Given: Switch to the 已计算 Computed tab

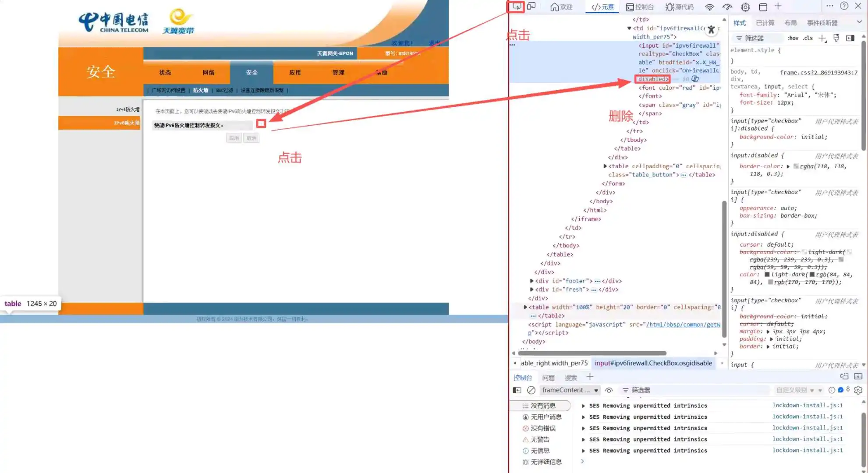Looking at the screenshot, I should tap(765, 23).
